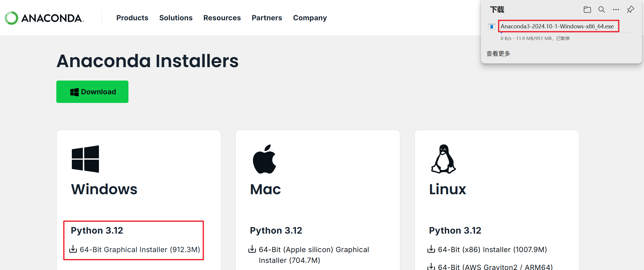This screenshot has width=644, height=270.
Task: Download Mac Apple silicon Graphical Installer (704.7M)
Action: tap(314, 255)
